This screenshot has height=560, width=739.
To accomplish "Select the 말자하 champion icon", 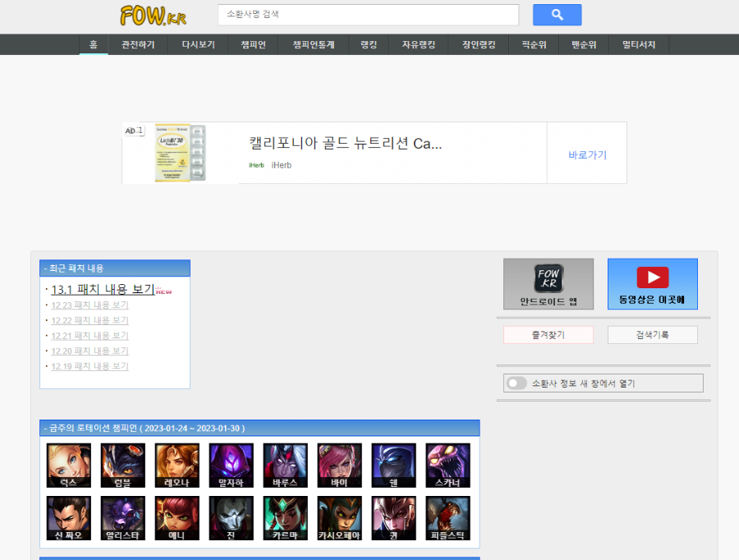I will [232, 466].
